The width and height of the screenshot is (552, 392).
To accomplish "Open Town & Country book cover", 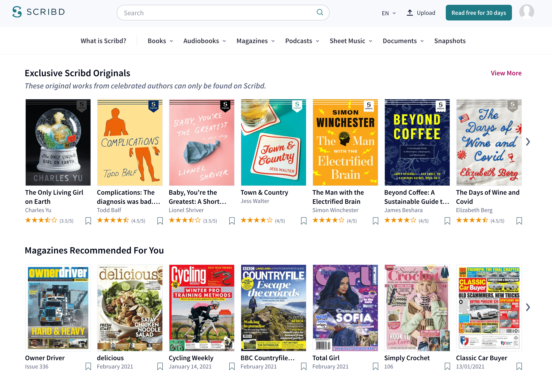I will coord(273,142).
